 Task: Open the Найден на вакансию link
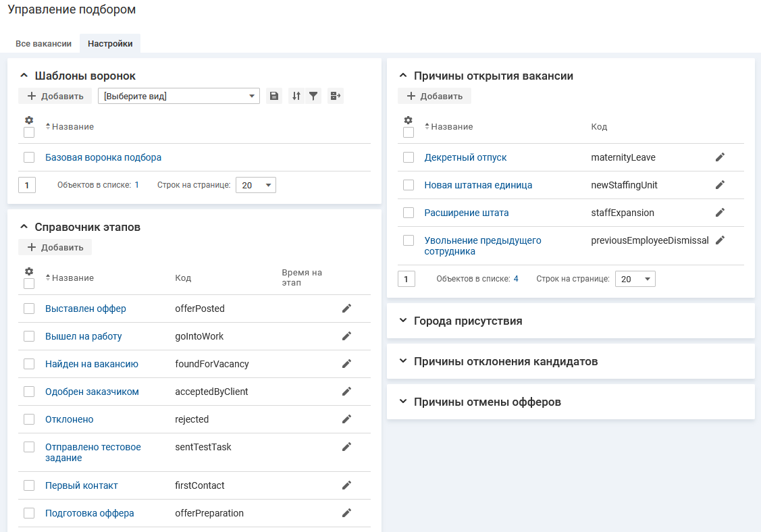92,364
